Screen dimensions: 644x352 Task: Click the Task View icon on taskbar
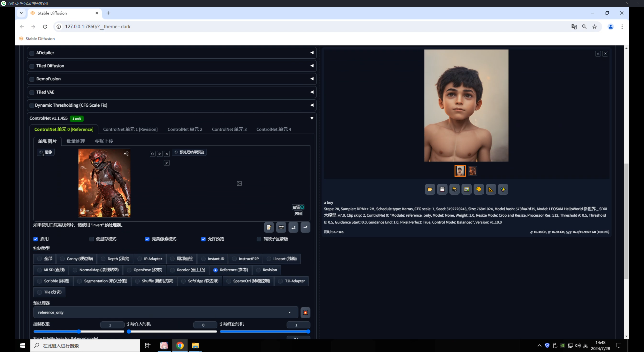(x=148, y=346)
